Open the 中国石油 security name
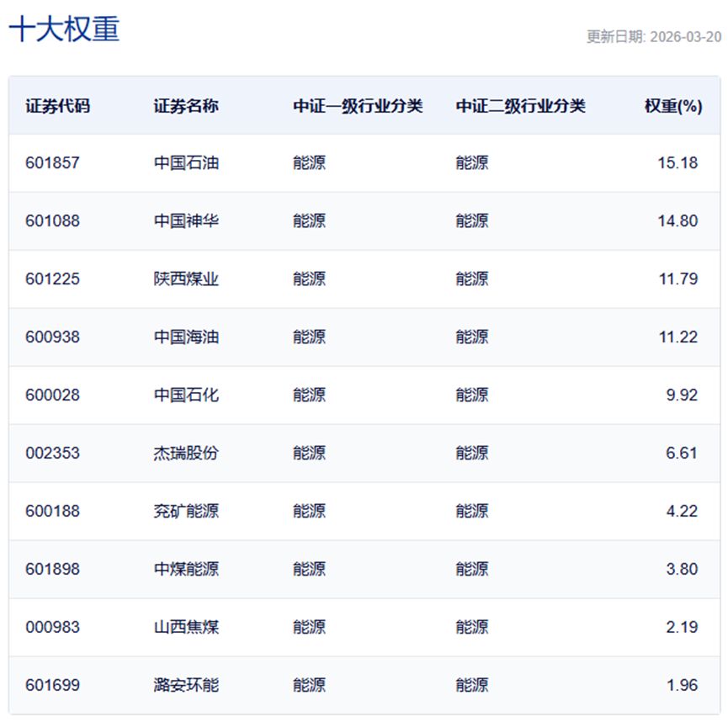Viewport: 728px width, 722px height. tap(186, 163)
